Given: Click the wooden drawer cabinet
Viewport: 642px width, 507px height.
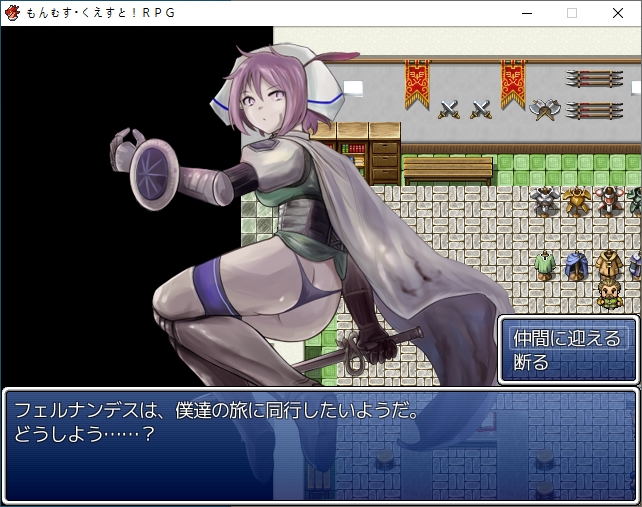Looking at the screenshot, I should click(385, 154).
